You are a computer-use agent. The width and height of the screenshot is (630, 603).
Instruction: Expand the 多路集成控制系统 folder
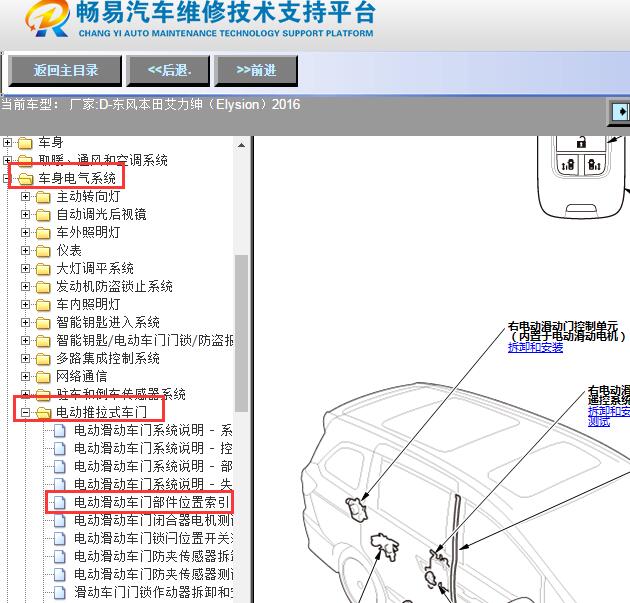[25, 358]
